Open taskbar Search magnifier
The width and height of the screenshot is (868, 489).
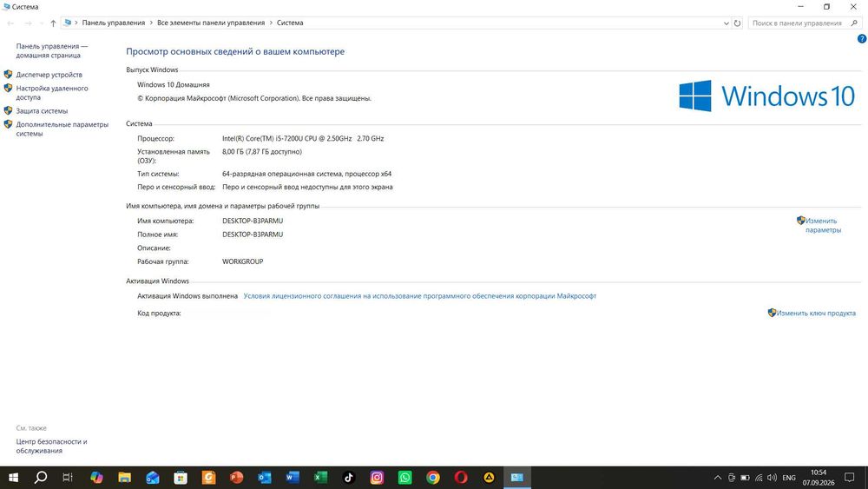(x=41, y=478)
